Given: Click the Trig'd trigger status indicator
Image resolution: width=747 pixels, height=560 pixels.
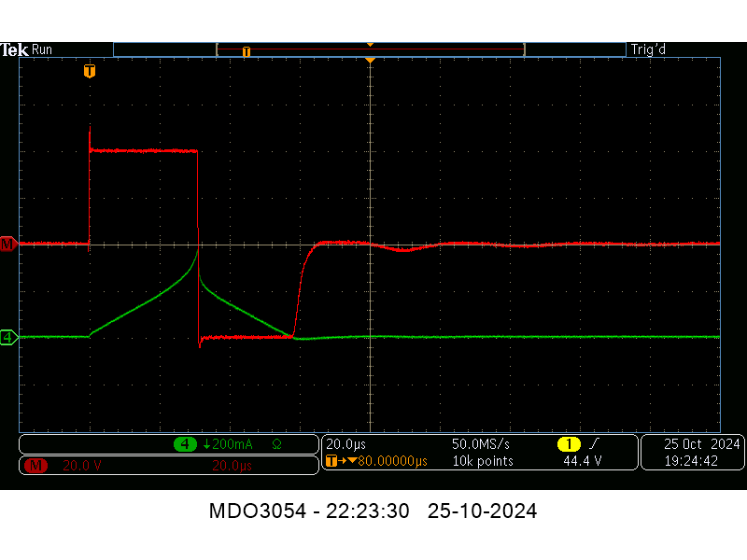Looking at the screenshot, I should coord(648,49).
